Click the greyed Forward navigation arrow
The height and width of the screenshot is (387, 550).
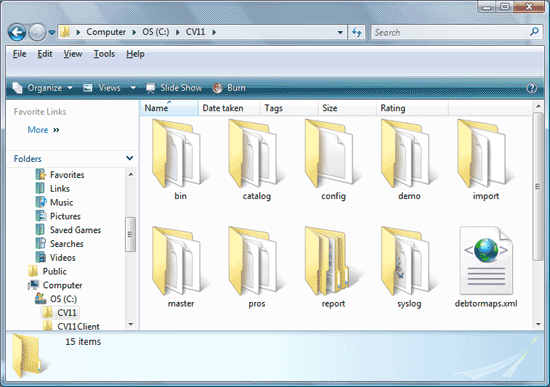(x=37, y=33)
